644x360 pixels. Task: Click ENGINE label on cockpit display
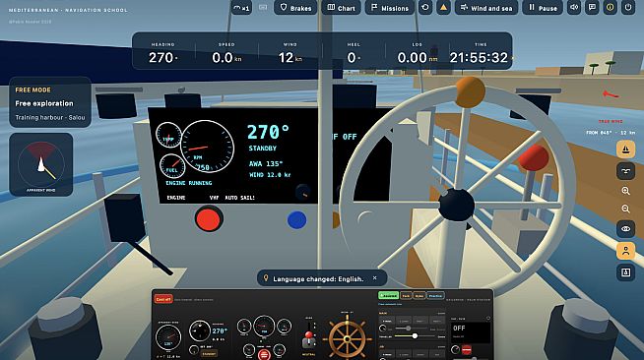pos(176,198)
